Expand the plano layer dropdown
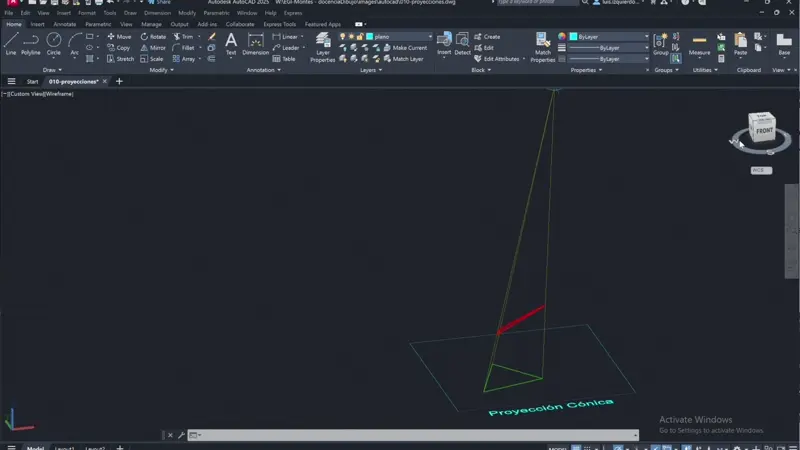The width and height of the screenshot is (800, 450). pyautogui.click(x=430, y=36)
